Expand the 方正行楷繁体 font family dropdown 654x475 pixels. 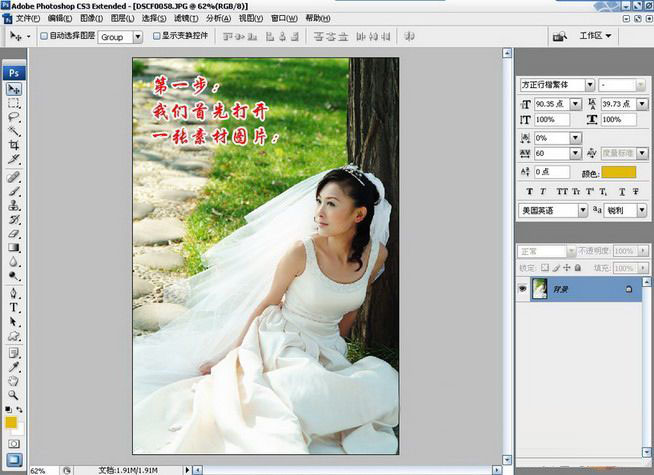pyautogui.click(x=589, y=85)
